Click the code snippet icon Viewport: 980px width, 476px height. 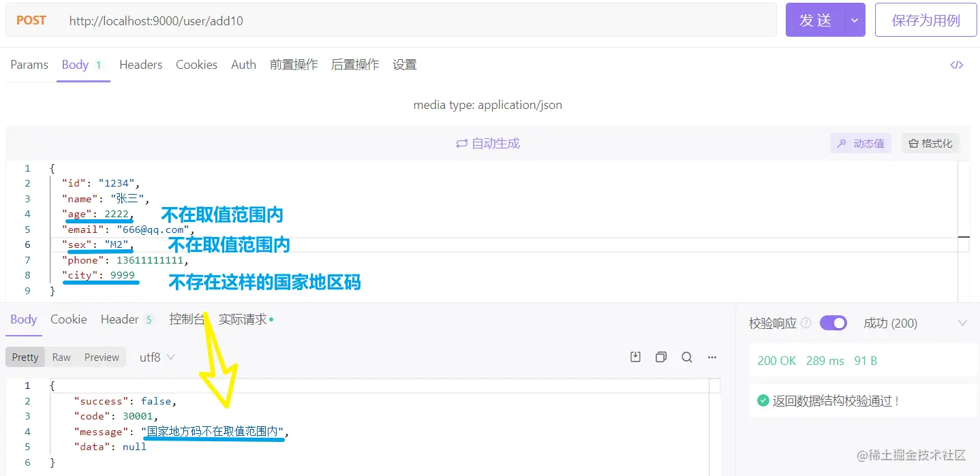957,65
